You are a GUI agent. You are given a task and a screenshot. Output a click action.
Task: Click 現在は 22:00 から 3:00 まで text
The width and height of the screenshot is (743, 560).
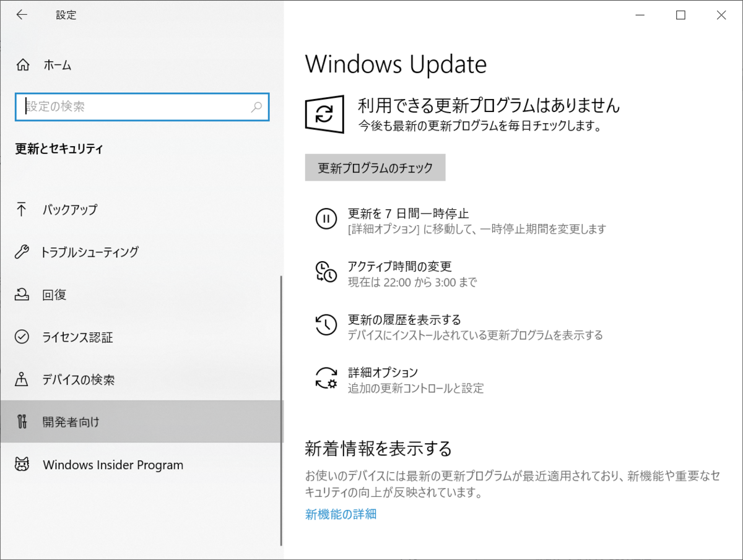click(412, 283)
